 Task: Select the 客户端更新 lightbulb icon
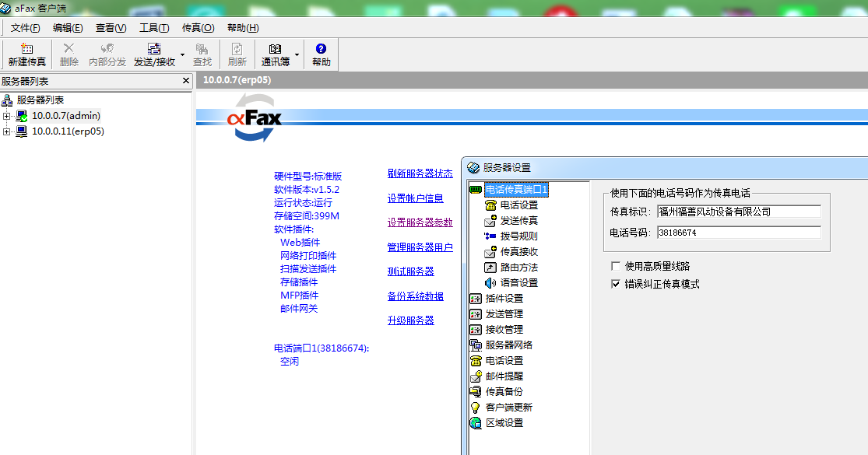click(x=476, y=407)
